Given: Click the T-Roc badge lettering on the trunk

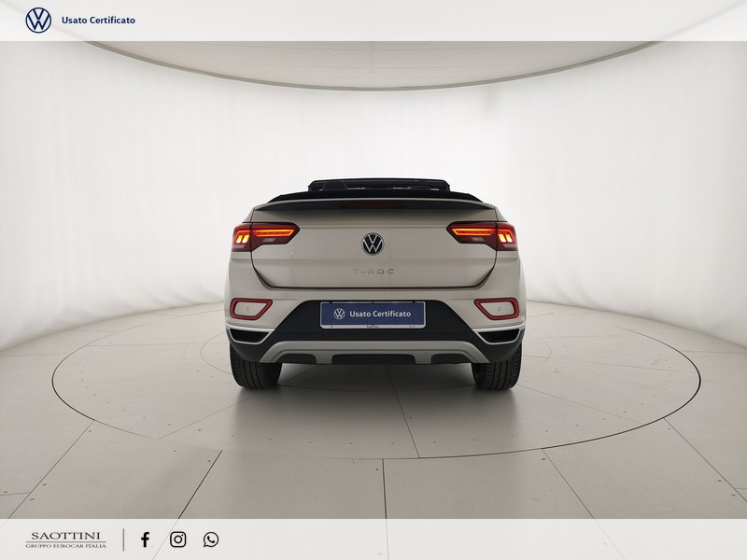Looking at the screenshot, I should pos(373,272).
